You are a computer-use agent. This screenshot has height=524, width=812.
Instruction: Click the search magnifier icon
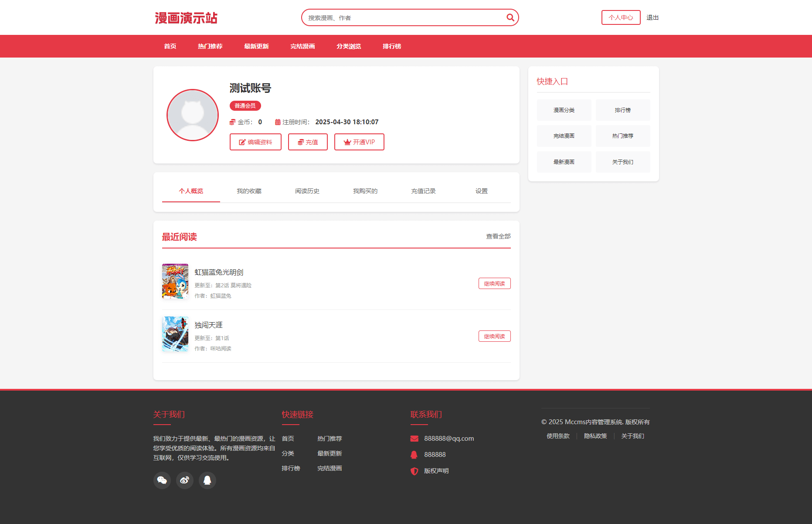pyautogui.click(x=510, y=17)
